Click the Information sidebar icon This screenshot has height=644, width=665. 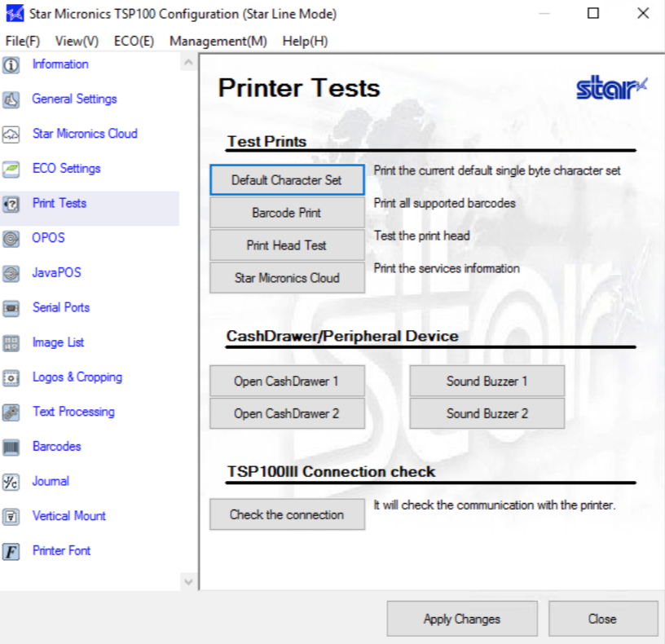pyautogui.click(x=11, y=65)
